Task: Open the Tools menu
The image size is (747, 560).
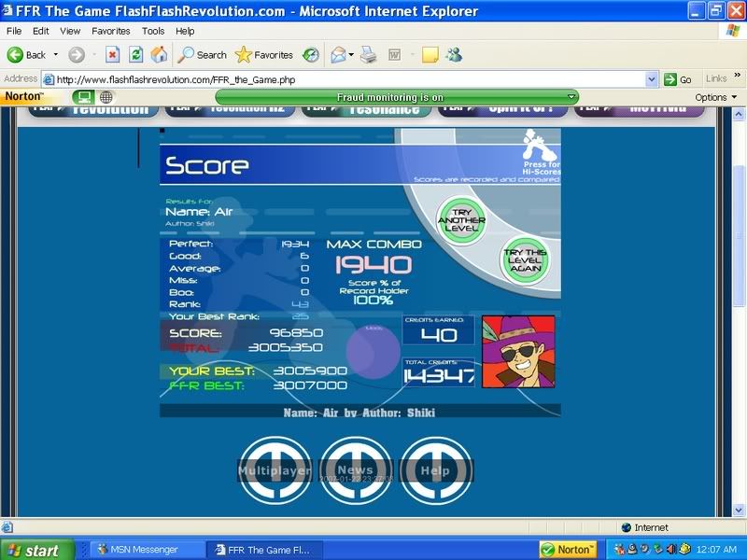Action: [x=153, y=31]
